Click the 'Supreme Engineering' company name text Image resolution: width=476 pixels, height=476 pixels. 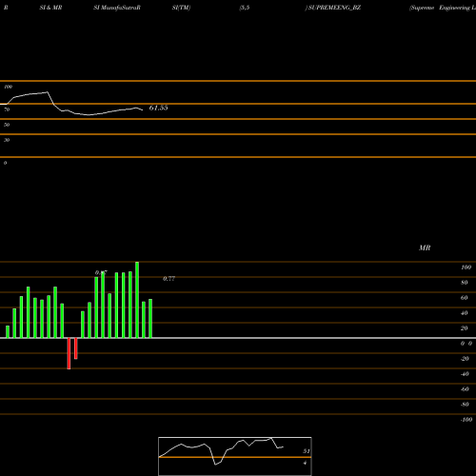(x=440, y=8)
